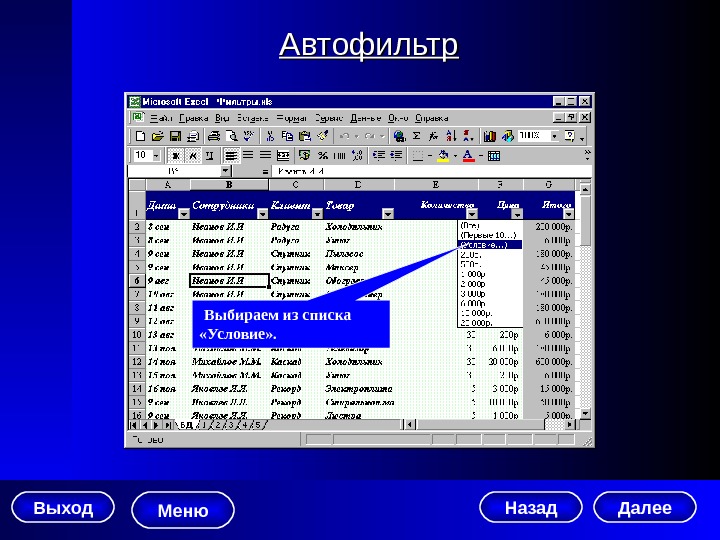The image size is (720, 540).
Task: Apply Percent style icon
Action: pyautogui.click(x=323, y=156)
